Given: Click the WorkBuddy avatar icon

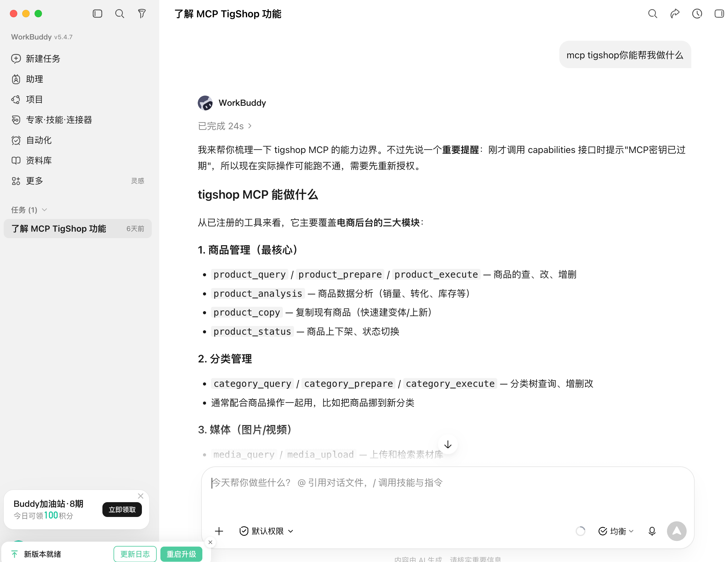Looking at the screenshot, I should 205,103.
